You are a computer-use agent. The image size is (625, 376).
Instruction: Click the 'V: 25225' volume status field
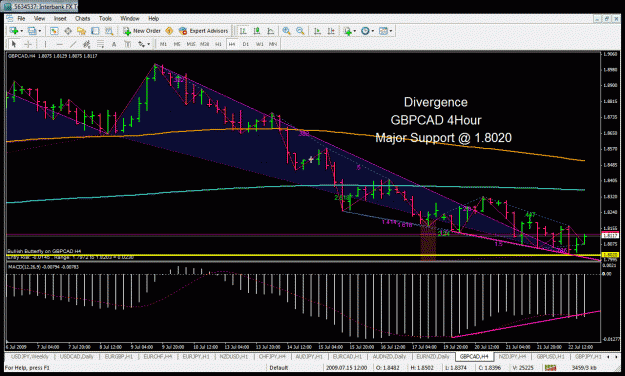point(523,368)
